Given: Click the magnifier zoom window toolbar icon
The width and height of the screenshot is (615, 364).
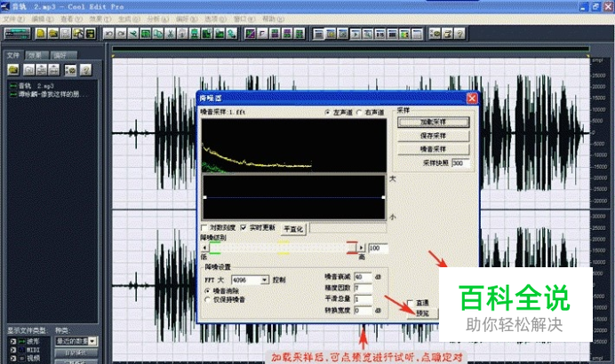Looking at the screenshot, I should [368, 34].
